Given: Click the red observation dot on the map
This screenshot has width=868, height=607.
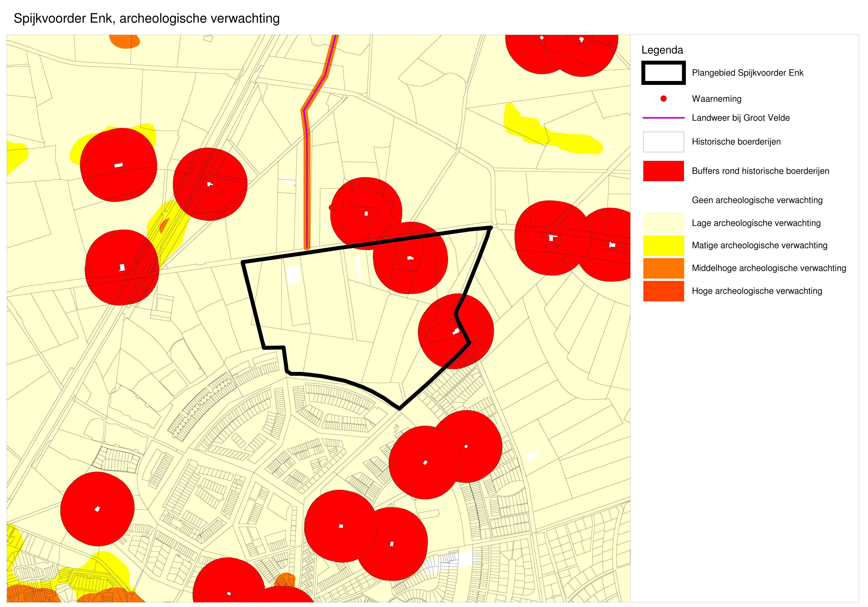Looking at the screenshot, I should (x=331, y=207).
